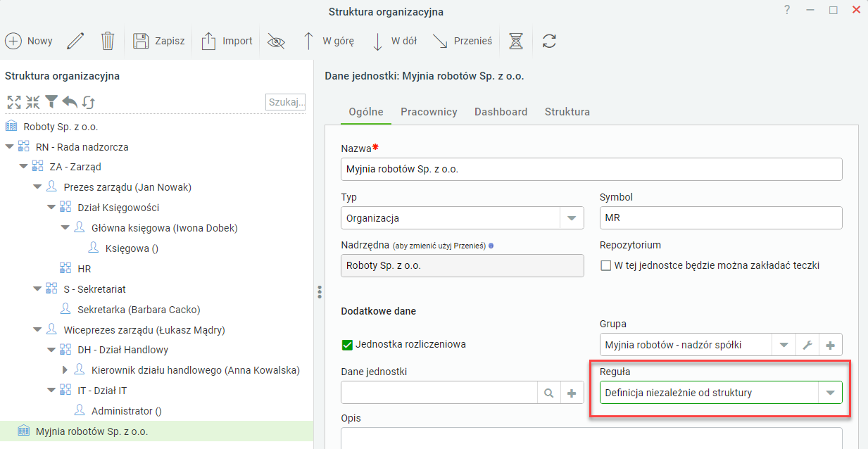Collapse the IT - Dział IT node
Viewport: 868px width, 449px height.
(x=51, y=391)
